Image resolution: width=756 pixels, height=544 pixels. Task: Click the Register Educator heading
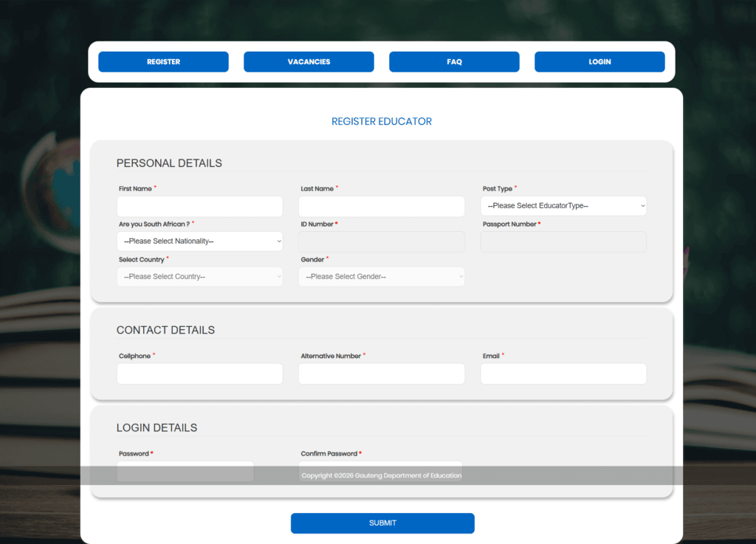[381, 121]
